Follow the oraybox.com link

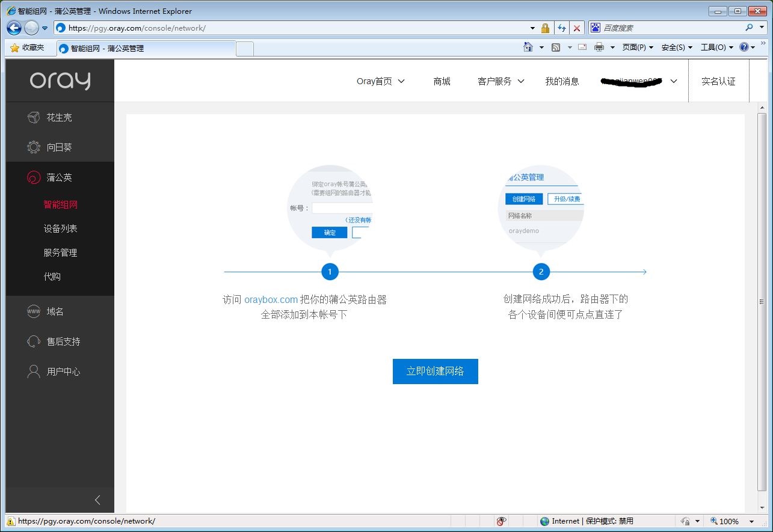tap(271, 299)
